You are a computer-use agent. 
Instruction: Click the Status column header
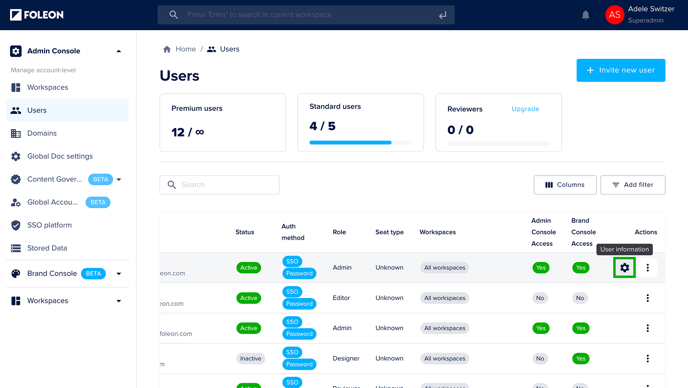click(244, 232)
